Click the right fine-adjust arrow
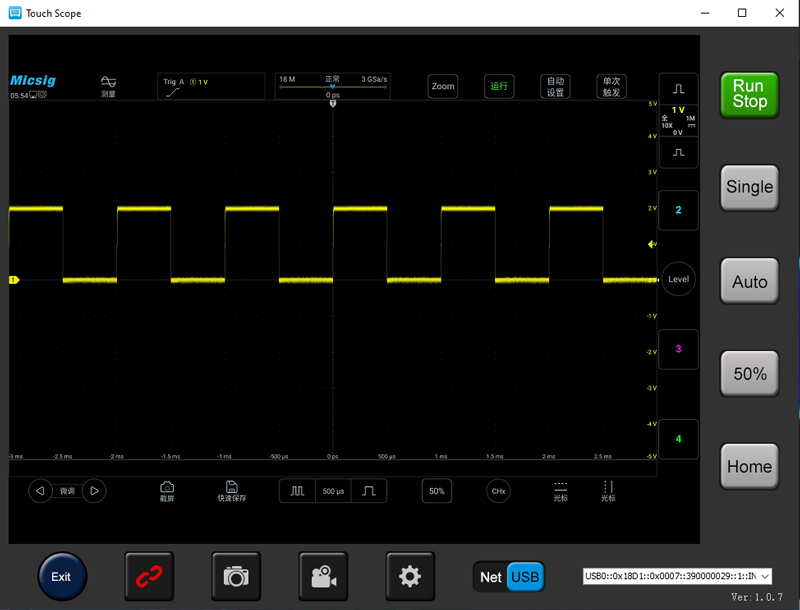 (x=94, y=491)
